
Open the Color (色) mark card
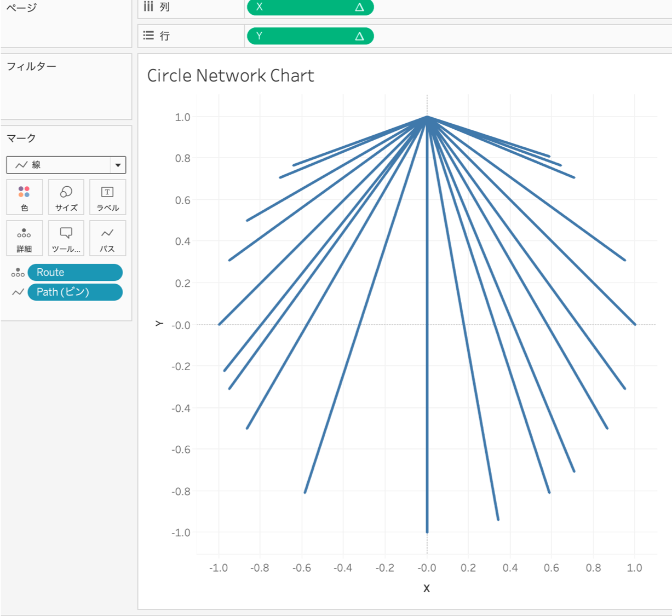25,197
